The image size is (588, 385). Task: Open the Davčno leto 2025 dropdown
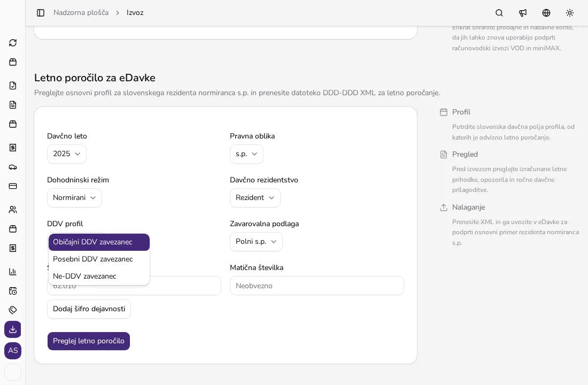point(67,154)
